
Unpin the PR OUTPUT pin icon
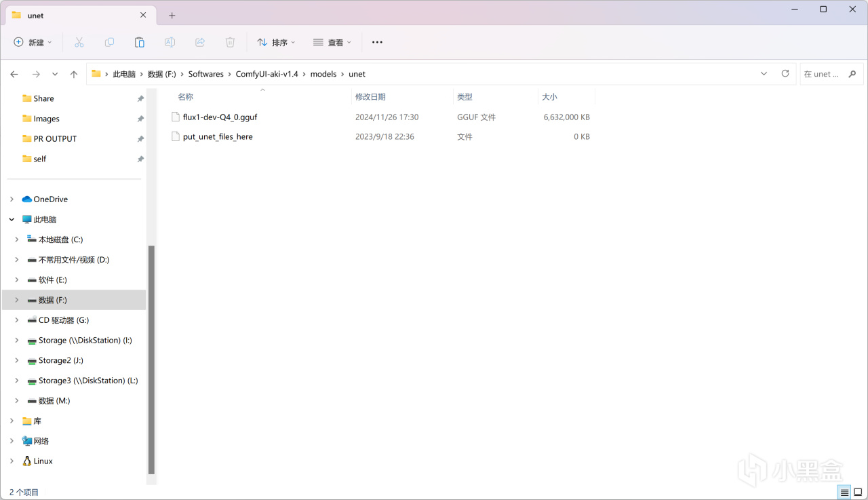[140, 138]
